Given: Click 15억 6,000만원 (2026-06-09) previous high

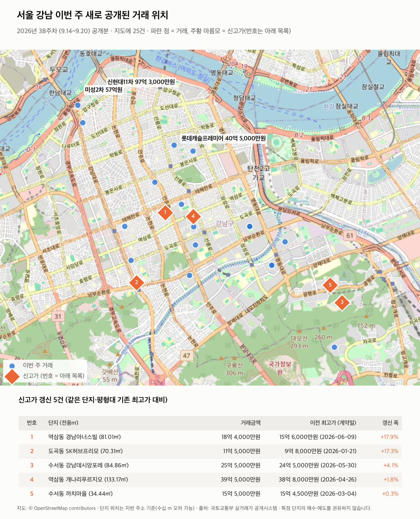Looking at the screenshot, I should 318,437.
